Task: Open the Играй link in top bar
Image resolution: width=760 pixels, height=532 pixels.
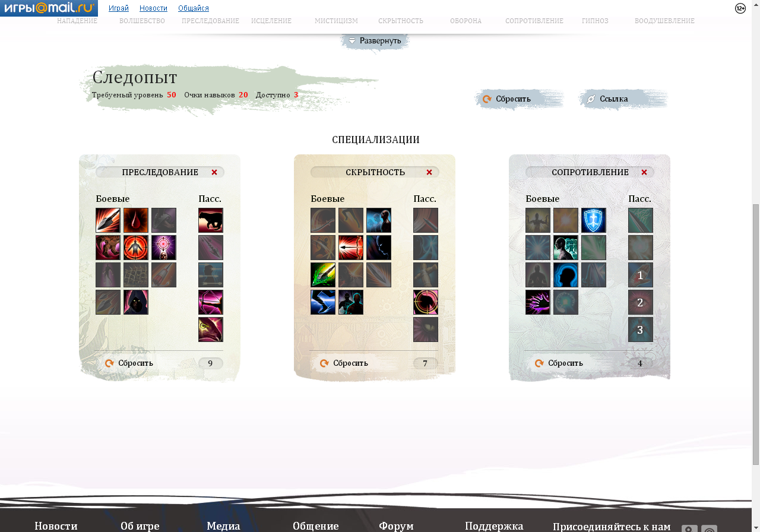Action: pyautogui.click(x=119, y=8)
